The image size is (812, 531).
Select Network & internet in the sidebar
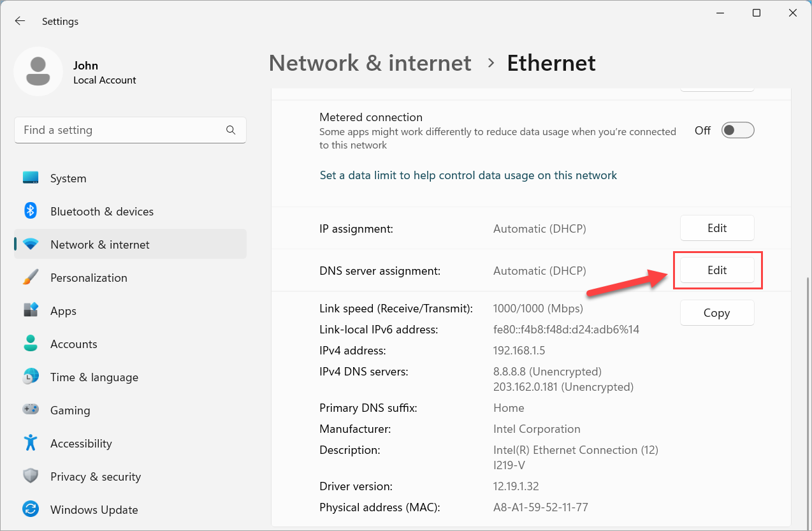pos(99,244)
